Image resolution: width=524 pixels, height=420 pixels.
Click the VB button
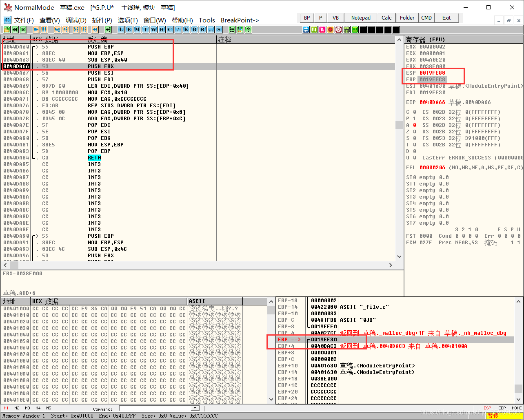click(335, 18)
